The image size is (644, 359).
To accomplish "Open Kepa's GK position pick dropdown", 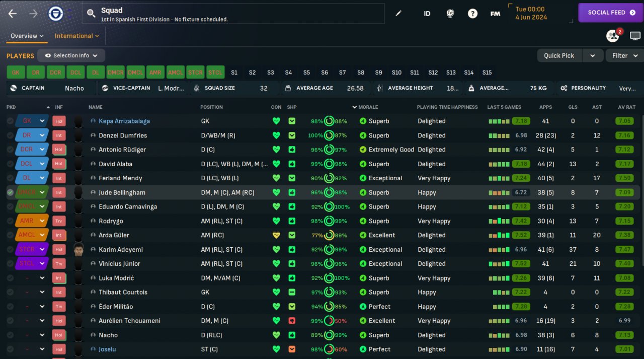I will (x=43, y=121).
